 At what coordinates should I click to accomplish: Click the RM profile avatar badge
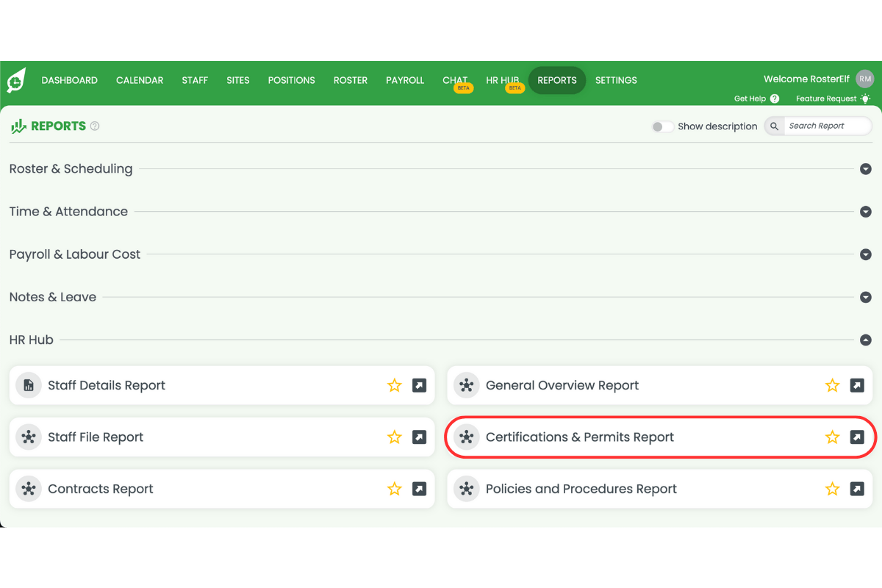864,79
